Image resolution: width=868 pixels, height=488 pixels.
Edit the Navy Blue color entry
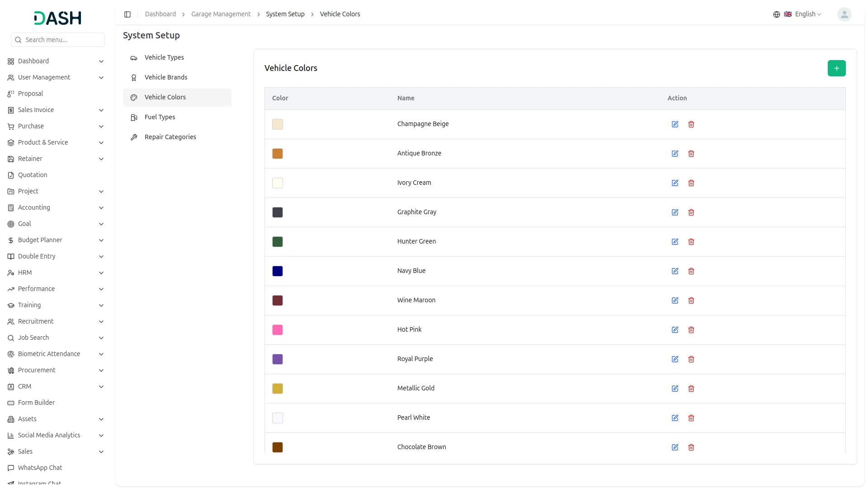click(x=675, y=271)
